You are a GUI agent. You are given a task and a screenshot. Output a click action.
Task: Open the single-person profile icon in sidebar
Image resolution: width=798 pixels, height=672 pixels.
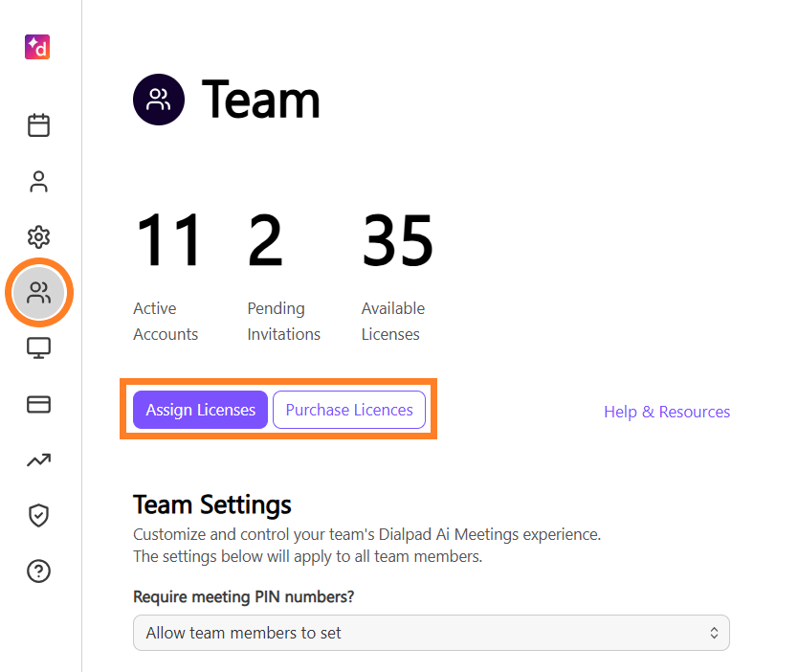tap(38, 181)
